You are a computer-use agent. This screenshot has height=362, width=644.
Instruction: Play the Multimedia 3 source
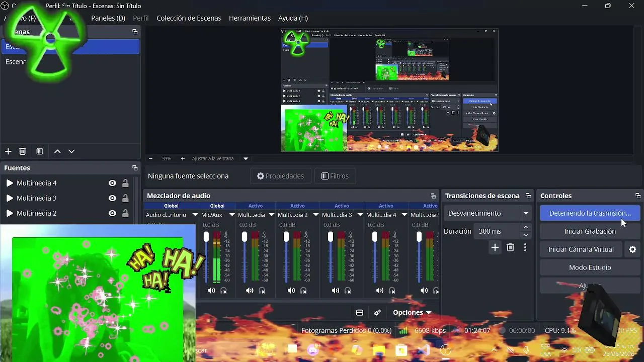point(9,198)
